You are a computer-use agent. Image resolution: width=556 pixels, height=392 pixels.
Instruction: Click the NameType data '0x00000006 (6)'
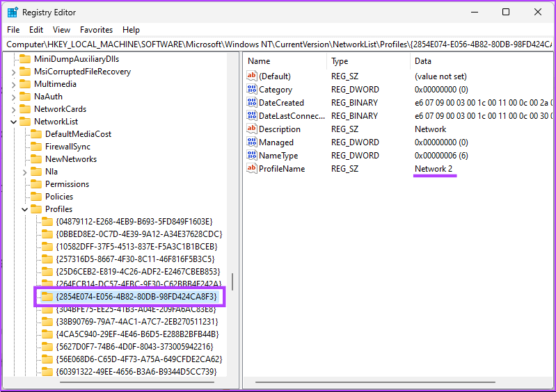click(441, 156)
